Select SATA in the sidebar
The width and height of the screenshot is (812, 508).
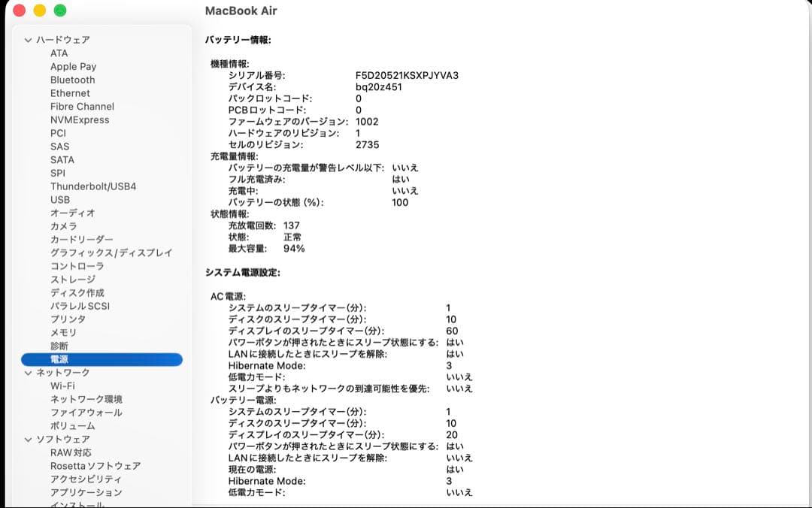(62, 160)
